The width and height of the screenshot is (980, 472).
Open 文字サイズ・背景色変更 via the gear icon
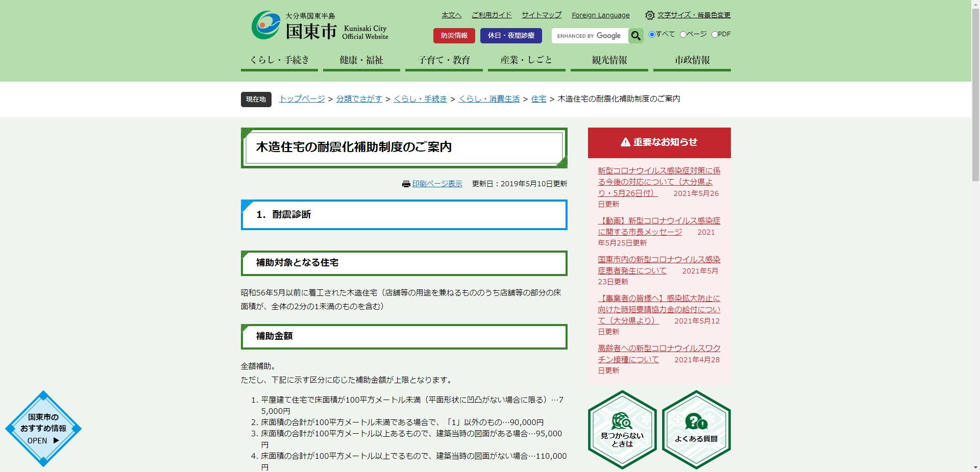(649, 15)
